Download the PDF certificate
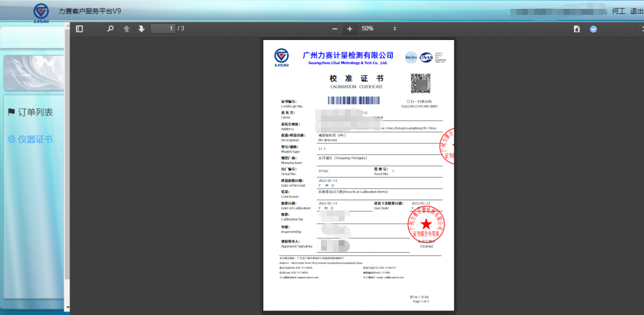Viewport: 644px width, 315px height. coord(577,29)
